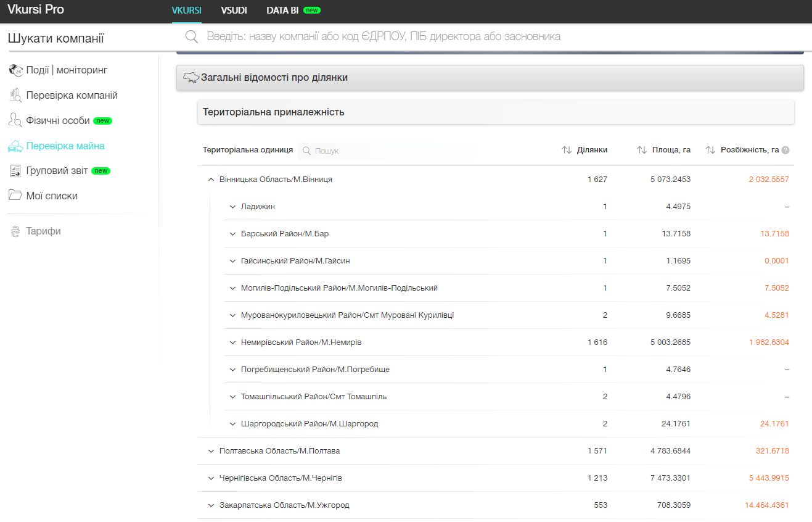Screen dimensions: 812x522
Task: Click the Події моніторинг sidebar icon
Action: tap(15, 70)
